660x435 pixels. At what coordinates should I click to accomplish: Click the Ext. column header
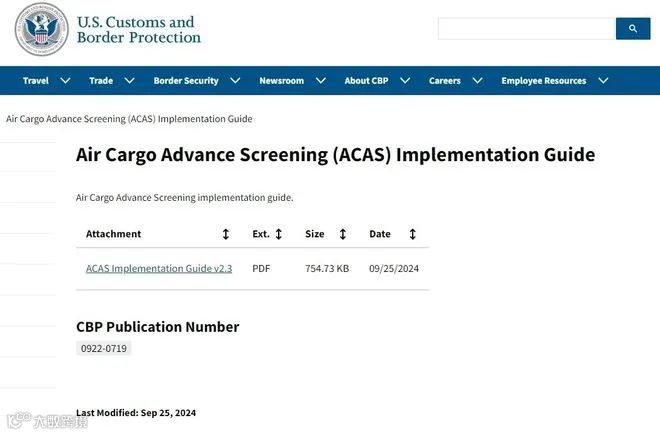click(261, 234)
